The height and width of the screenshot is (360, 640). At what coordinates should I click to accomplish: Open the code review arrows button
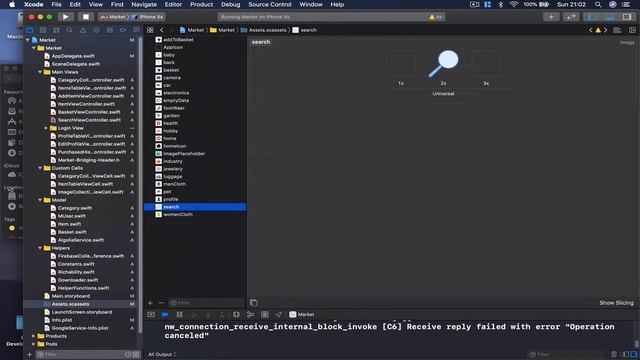pos(571,17)
